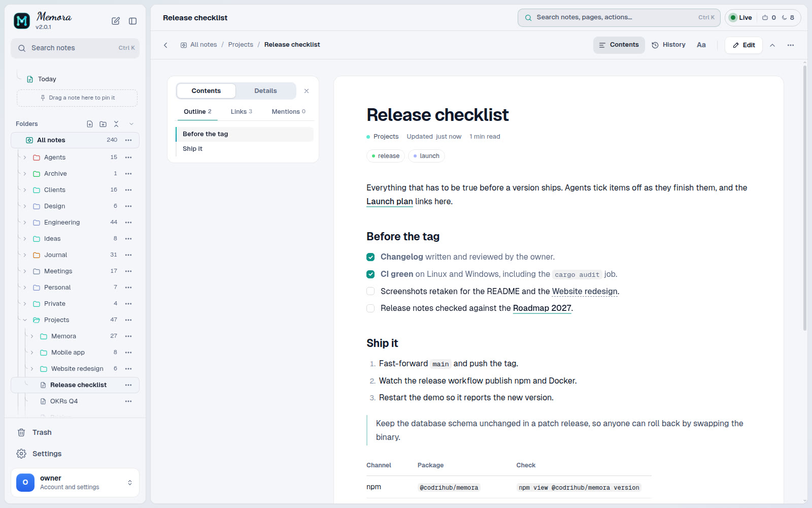Click the Search notes field in sidebar
812x508 pixels.
pos(75,48)
